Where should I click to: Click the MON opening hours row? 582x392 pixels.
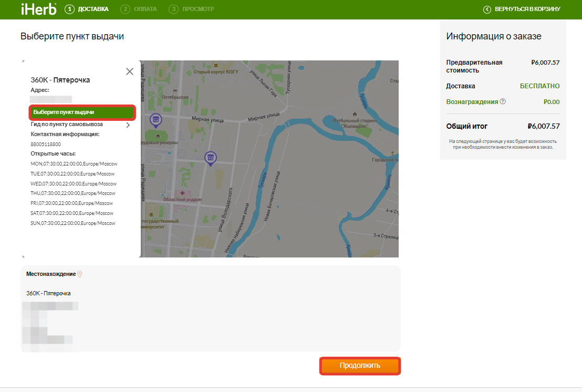pyautogui.click(x=74, y=164)
